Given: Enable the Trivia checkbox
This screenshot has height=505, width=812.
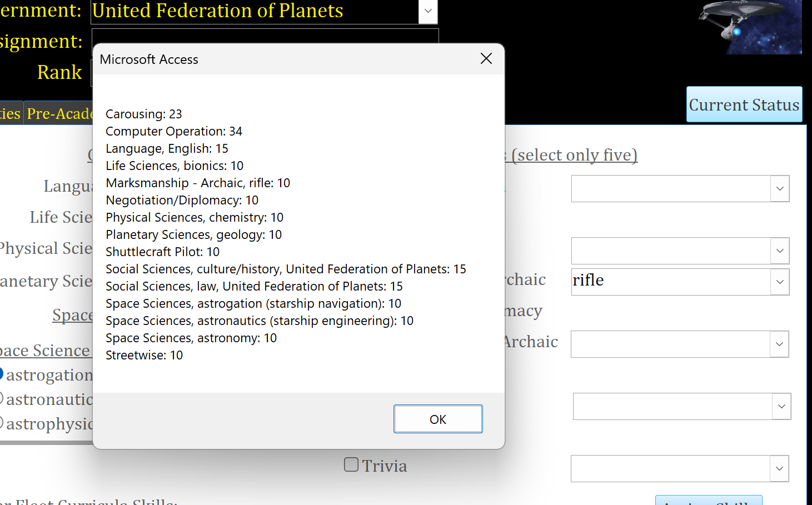Looking at the screenshot, I should pos(351,464).
